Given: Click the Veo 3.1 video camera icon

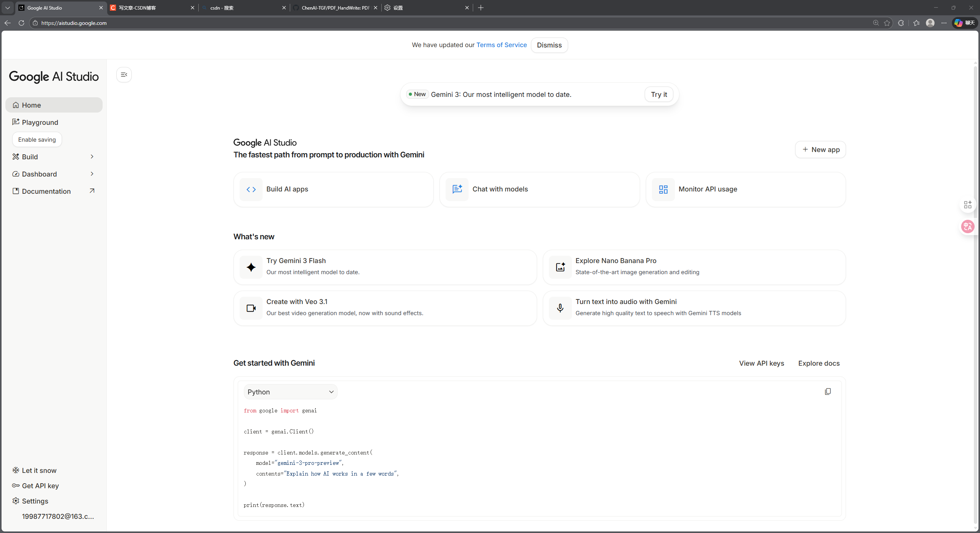Looking at the screenshot, I should 251,308.
